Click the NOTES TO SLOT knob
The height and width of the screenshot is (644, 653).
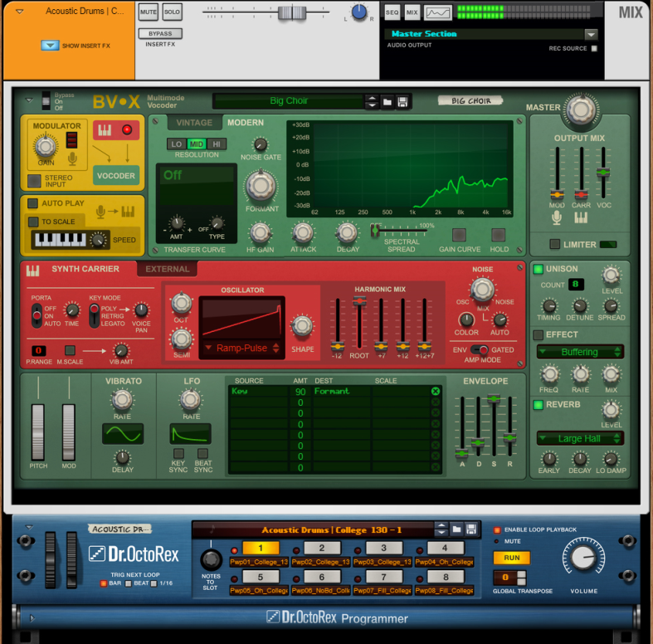211,559
